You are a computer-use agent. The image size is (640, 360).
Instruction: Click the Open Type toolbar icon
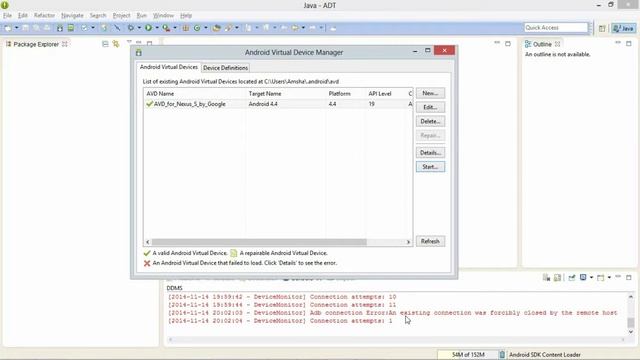point(216,28)
